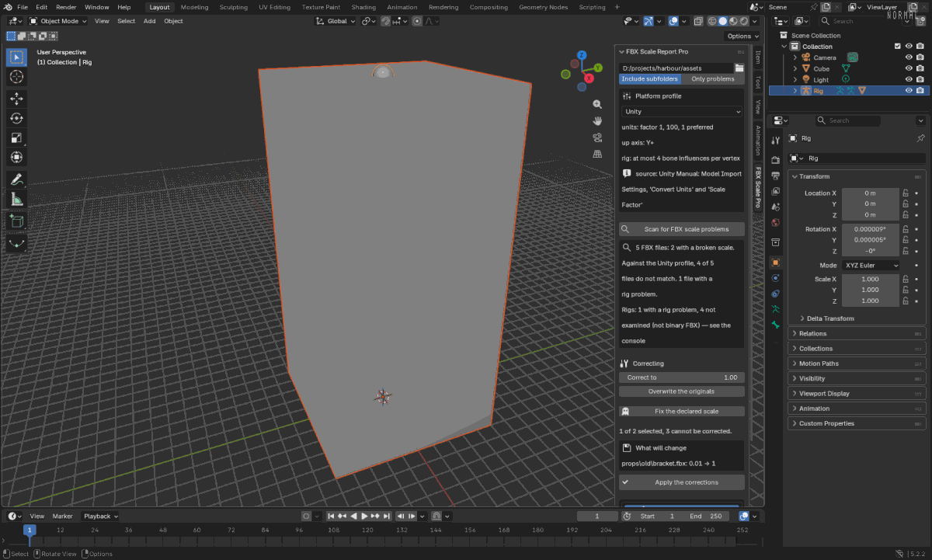Click the End frame 250 field
The image size is (932, 560).
[x=706, y=516]
